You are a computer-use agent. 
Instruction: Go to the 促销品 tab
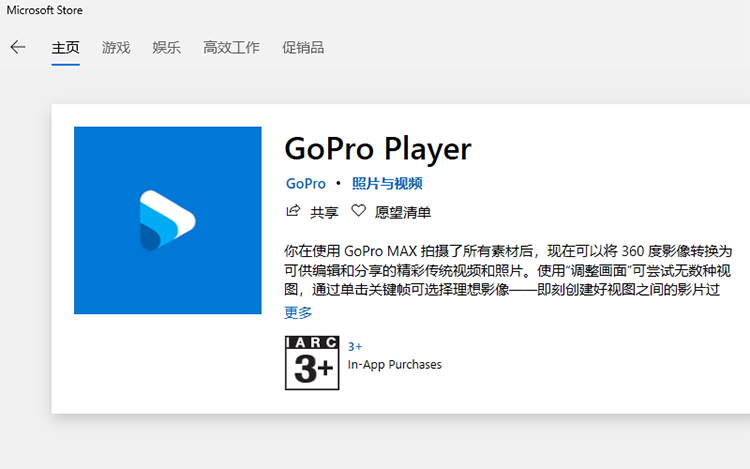point(303,47)
